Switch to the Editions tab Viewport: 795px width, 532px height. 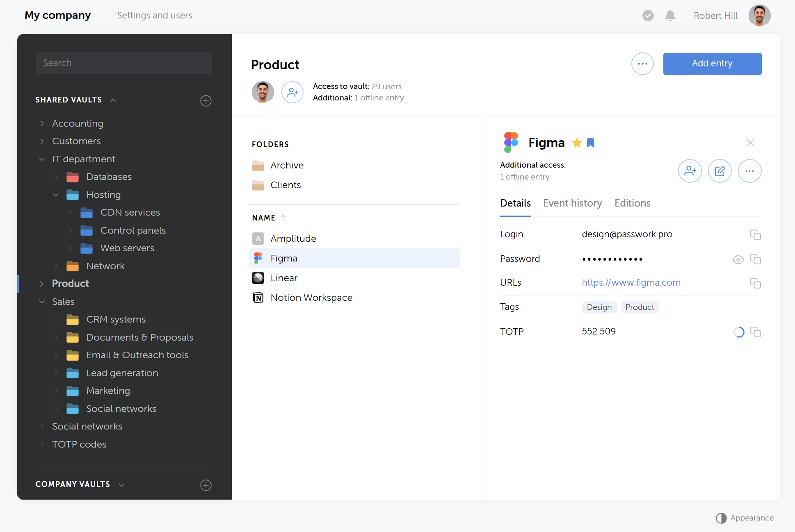point(632,203)
